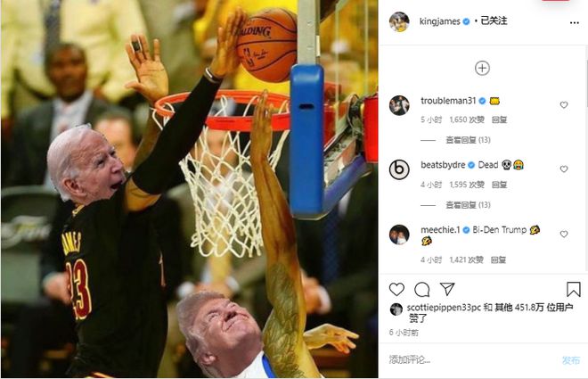This screenshot has width=588, height=379.
Task: Like the troubleman31 comment
Action: pyautogui.click(x=564, y=105)
